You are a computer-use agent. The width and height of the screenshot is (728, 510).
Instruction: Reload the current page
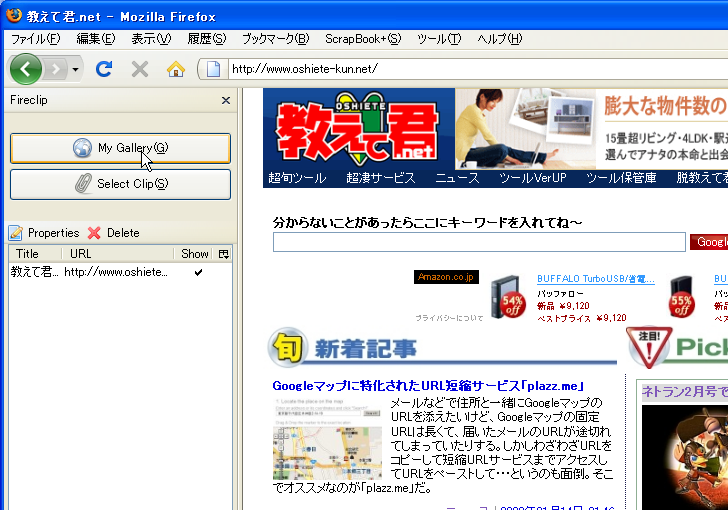click(104, 69)
